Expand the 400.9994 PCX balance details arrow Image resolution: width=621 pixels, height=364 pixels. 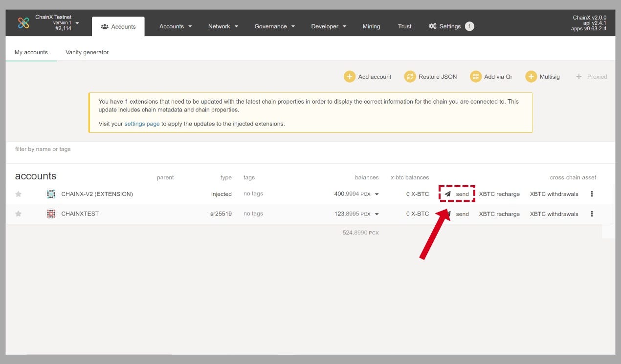click(x=377, y=194)
